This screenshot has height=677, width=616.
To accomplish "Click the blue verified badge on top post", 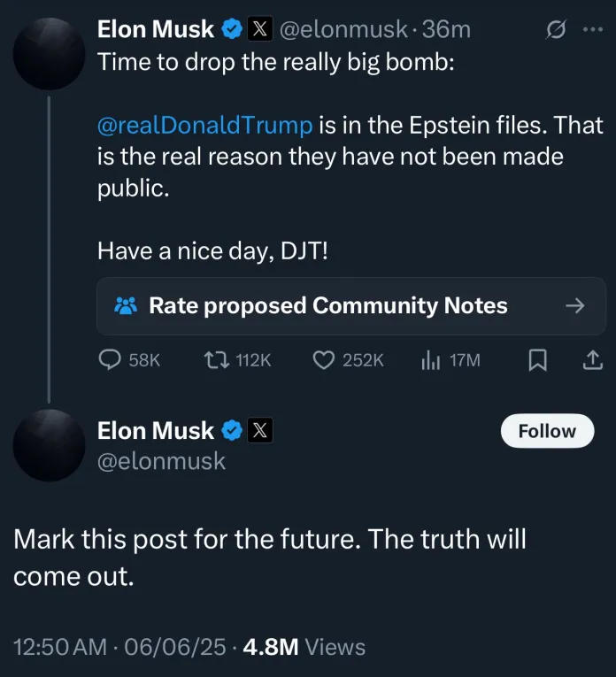I will tap(232, 29).
